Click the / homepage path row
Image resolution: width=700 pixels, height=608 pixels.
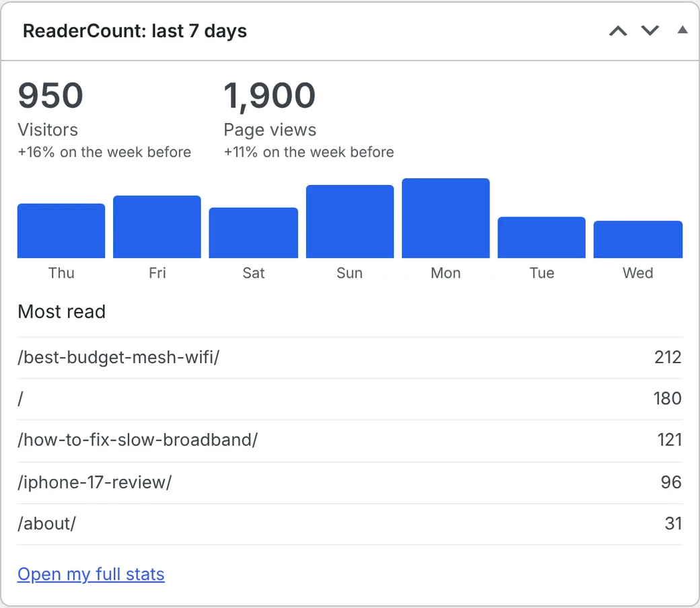350,399
